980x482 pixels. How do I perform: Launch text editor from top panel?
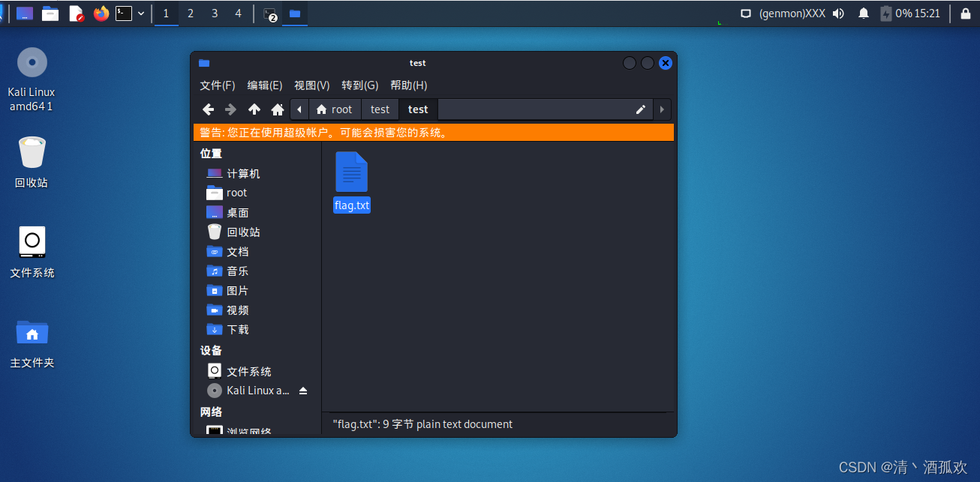(76, 13)
